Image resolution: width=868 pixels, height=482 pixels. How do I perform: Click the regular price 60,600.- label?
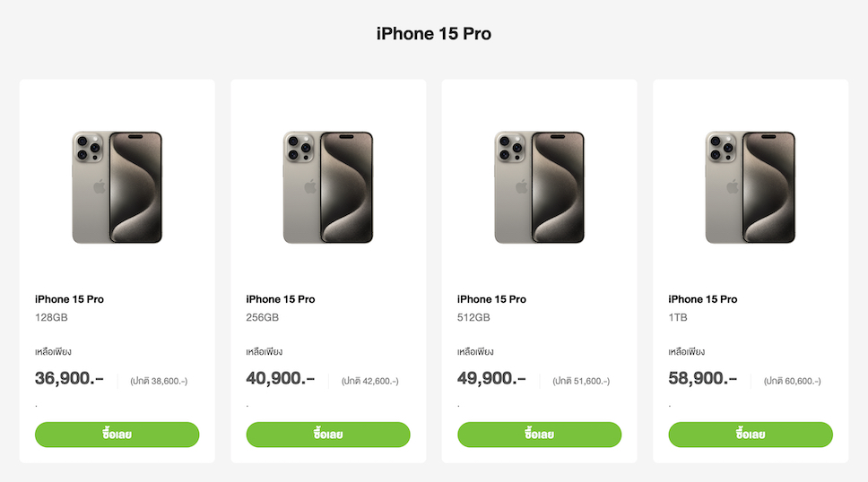(792, 381)
